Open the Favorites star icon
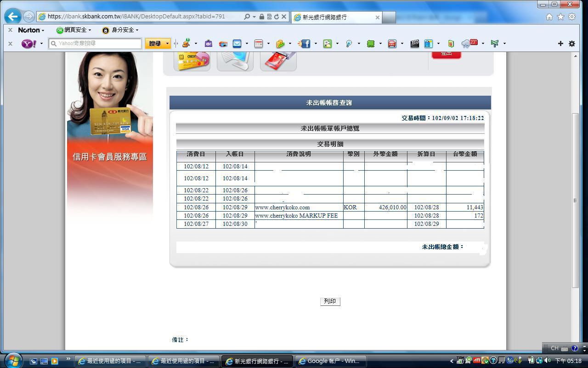This screenshot has height=368, width=588. coord(560,17)
